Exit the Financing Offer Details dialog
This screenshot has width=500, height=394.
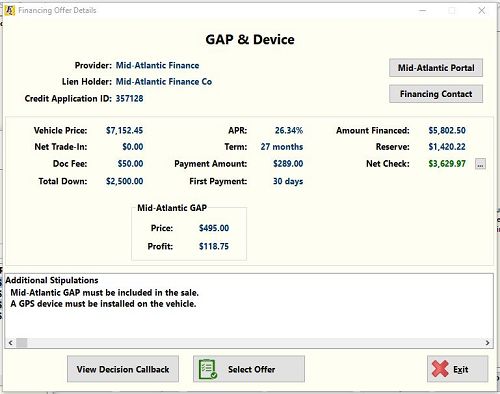[x=457, y=369]
